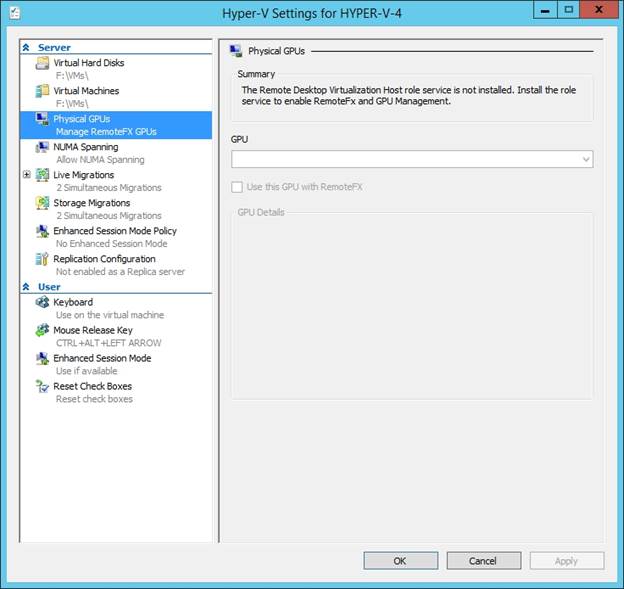Expand the Live Migrations tree node

pyautogui.click(x=27, y=174)
